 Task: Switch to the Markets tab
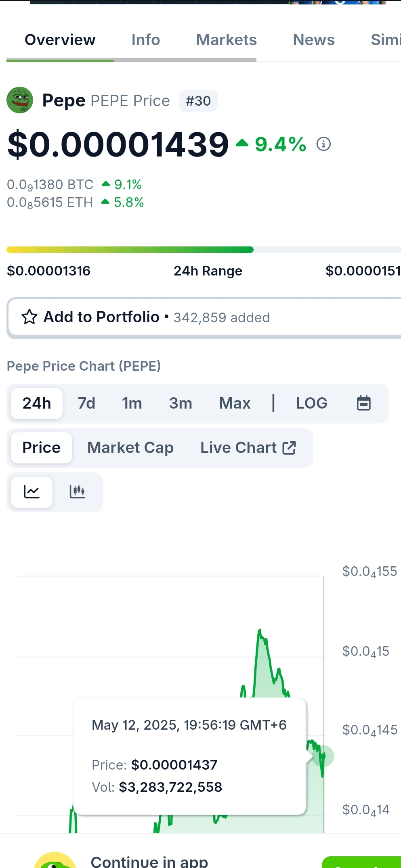pyautogui.click(x=226, y=40)
